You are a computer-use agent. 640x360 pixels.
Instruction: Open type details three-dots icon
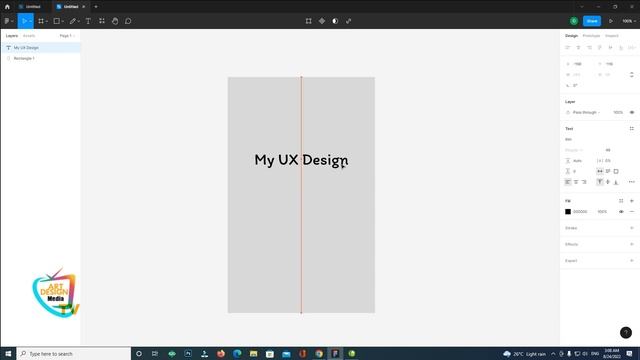point(631,182)
